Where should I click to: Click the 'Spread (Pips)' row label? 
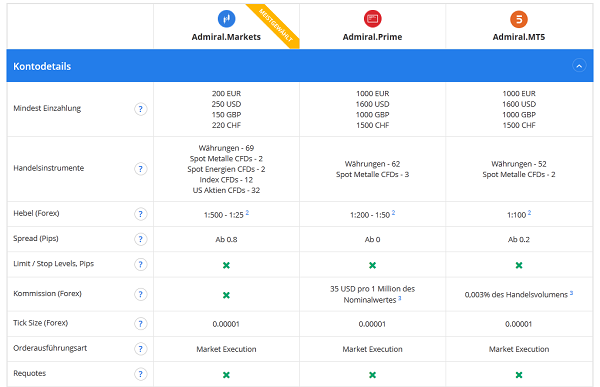(36, 238)
